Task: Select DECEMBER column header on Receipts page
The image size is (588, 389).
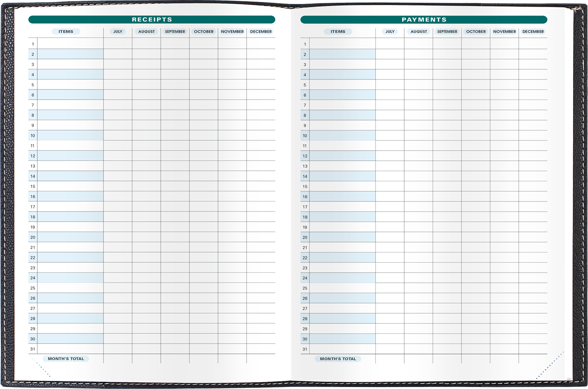Action: tap(261, 32)
